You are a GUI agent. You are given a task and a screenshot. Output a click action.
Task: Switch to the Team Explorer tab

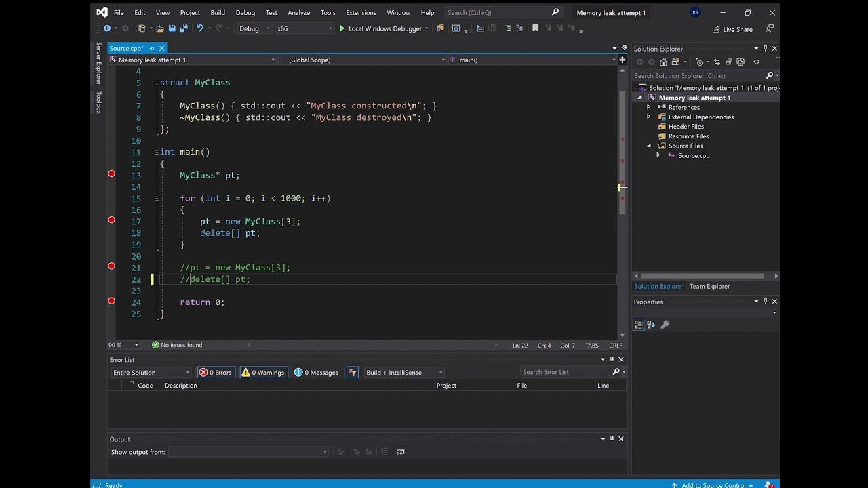[709, 286]
